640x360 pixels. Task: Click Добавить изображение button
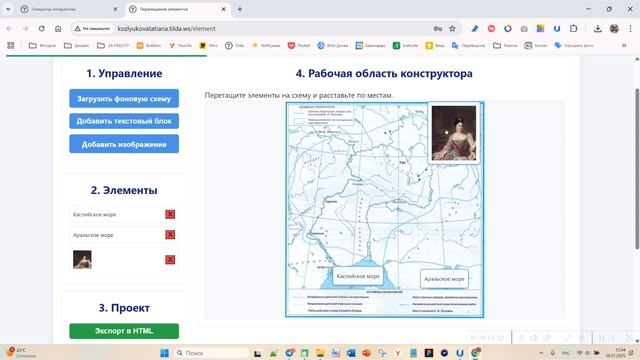(124, 144)
